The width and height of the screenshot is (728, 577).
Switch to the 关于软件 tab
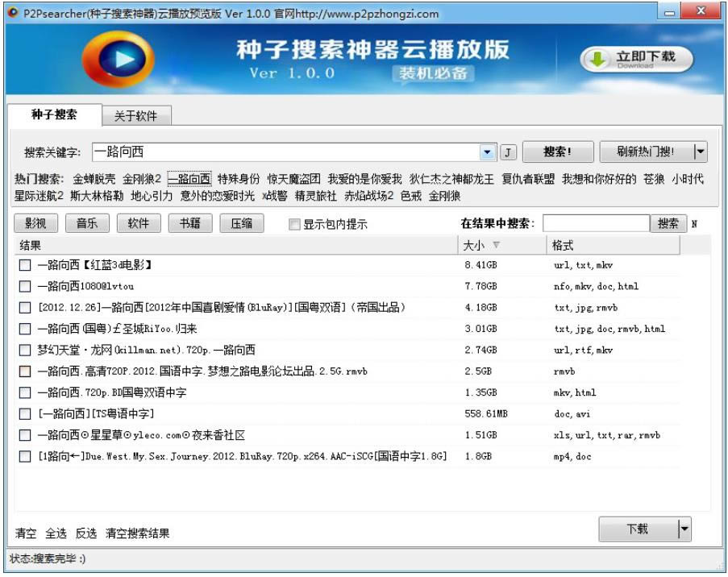coord(135,115)
